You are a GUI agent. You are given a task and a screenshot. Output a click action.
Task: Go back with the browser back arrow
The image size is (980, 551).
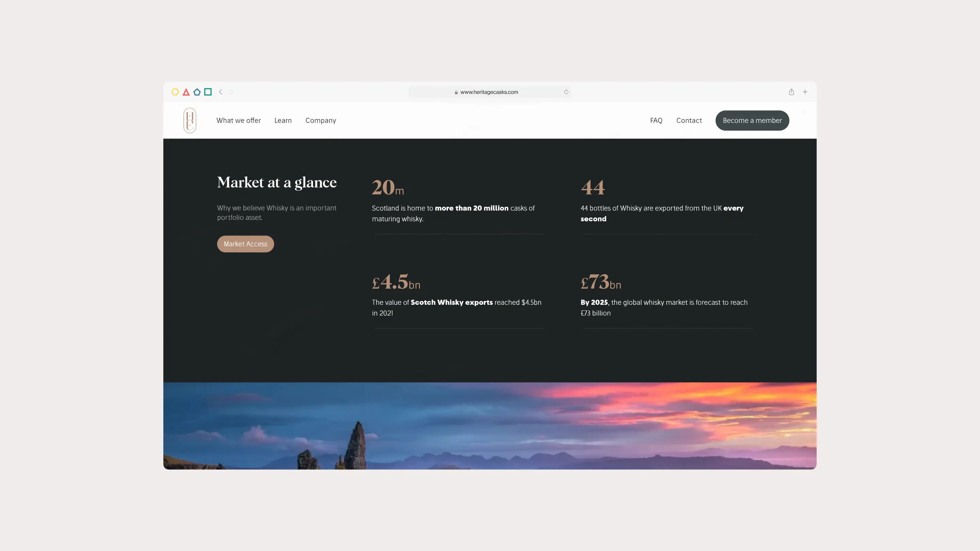220,92
